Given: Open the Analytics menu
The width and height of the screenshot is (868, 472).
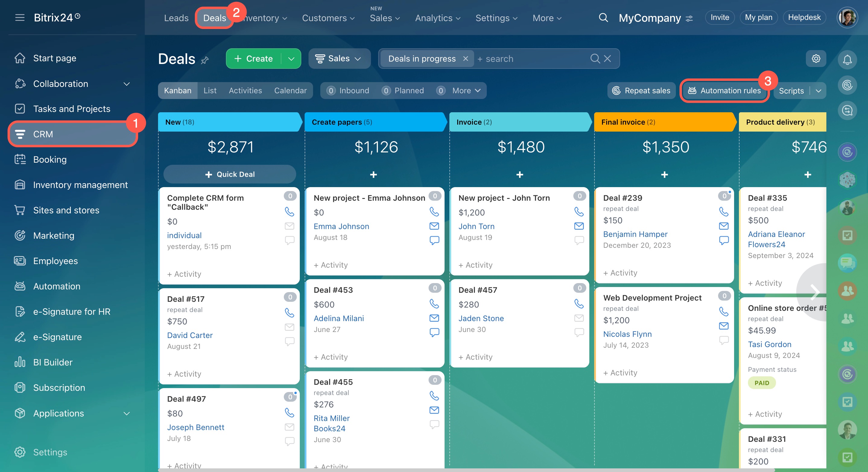Looking at the screenshot, I should (x=437, y=18).
